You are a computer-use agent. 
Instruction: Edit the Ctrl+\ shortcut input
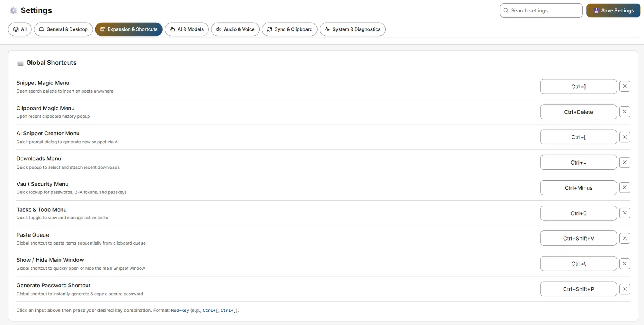[578, 264]
